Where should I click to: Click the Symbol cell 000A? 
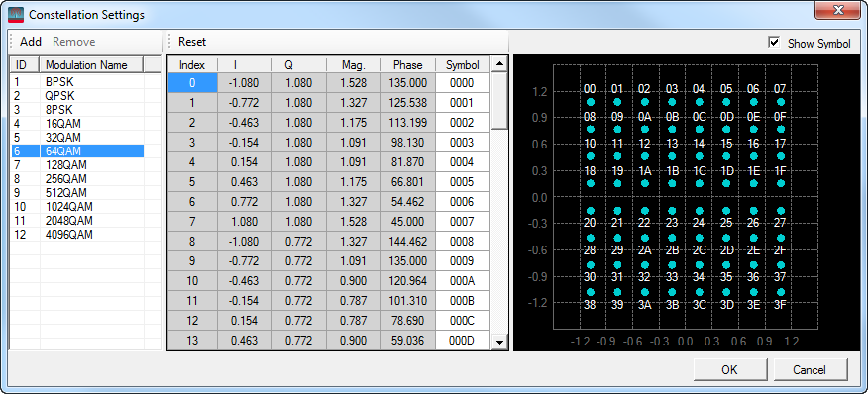point(463,281)
